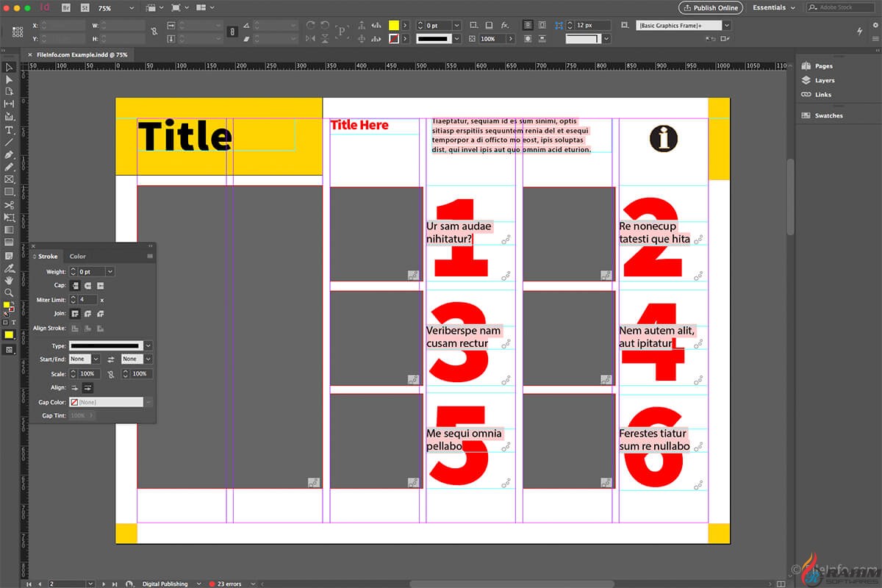Viewport: 882px width, 588px height.
Task: Select the Pen tool
Action: click(x=9, y=154)
